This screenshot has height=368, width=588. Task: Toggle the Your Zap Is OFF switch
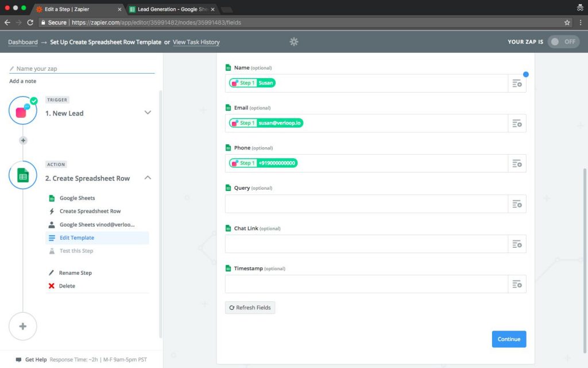pyautogui.click(x=563, y=41)
